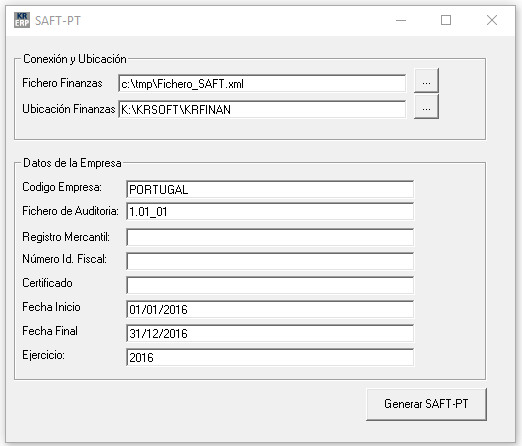
Task: Minimize the SAFT-PT window
Action: [x=401, y=20]
